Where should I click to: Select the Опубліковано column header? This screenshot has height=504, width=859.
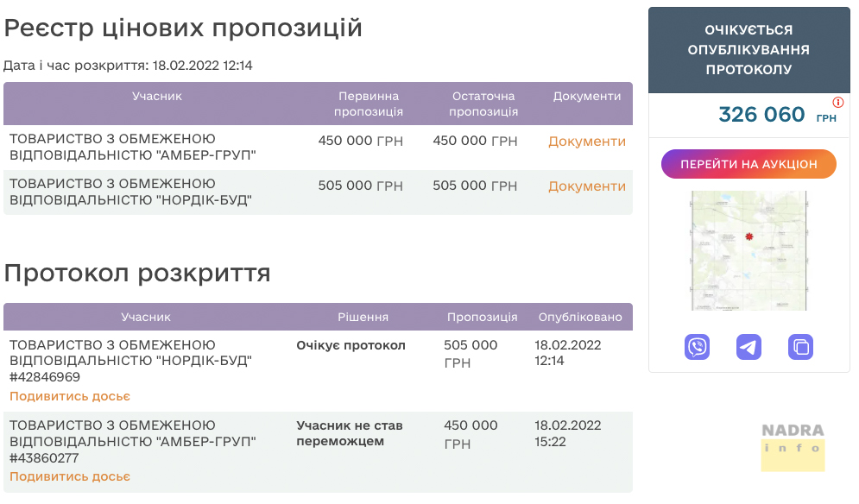click(x=579, y=317)
